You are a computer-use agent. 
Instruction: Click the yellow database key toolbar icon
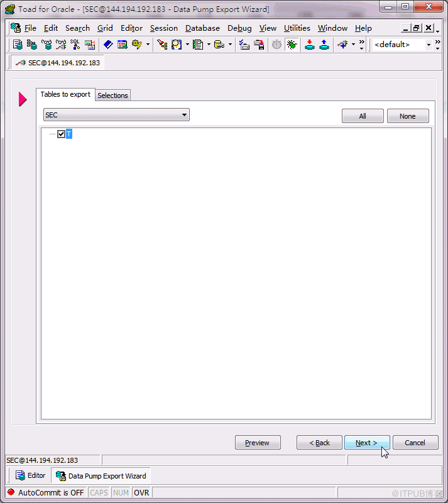pyautogui.click(x=219, y=45)
